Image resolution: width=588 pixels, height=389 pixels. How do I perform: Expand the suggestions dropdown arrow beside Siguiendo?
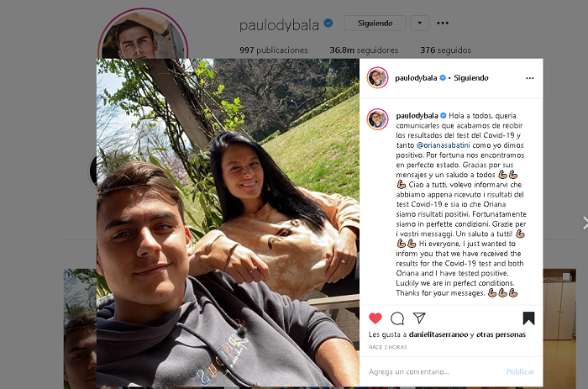420,23
